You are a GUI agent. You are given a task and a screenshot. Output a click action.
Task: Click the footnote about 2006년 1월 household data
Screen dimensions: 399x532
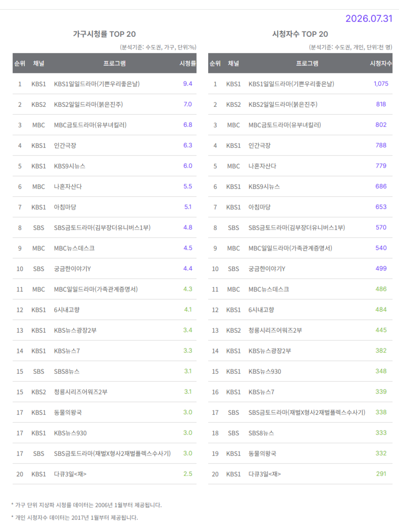86,505
